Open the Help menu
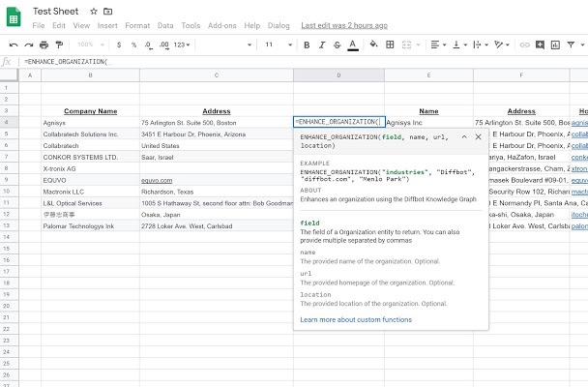This screenshot has width=588, height=387. point(252,25)
